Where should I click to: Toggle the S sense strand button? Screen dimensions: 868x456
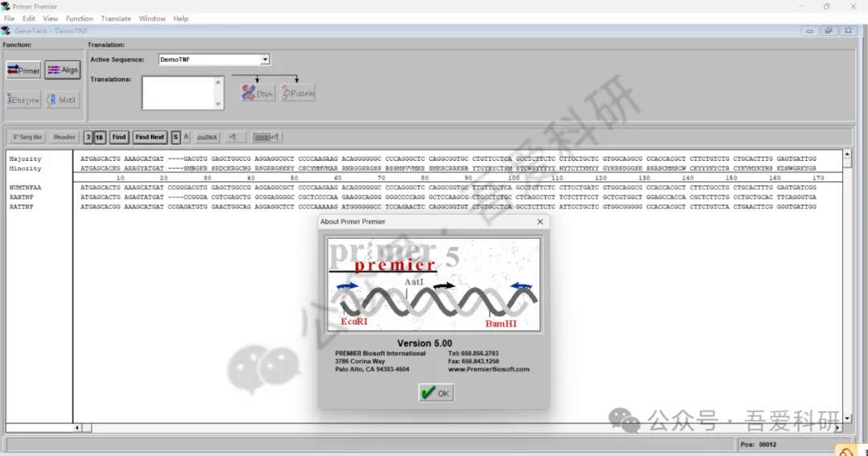175,137
